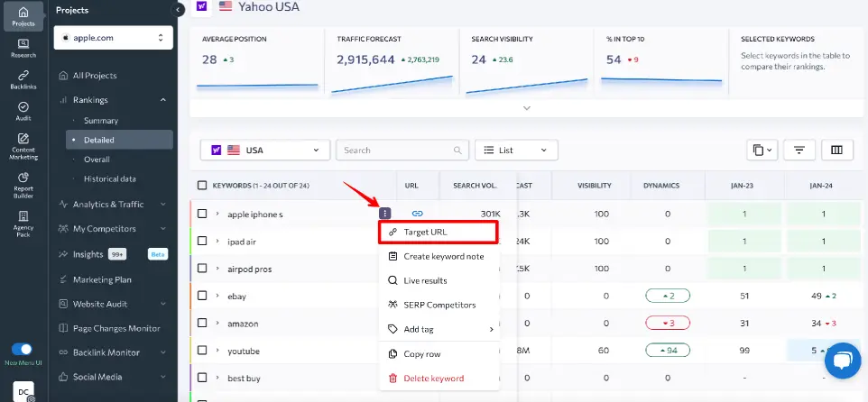The height and width of the screenshot is (402, 868).
Task: Click the youtube dynamics 94 badge
Action: 668,351
